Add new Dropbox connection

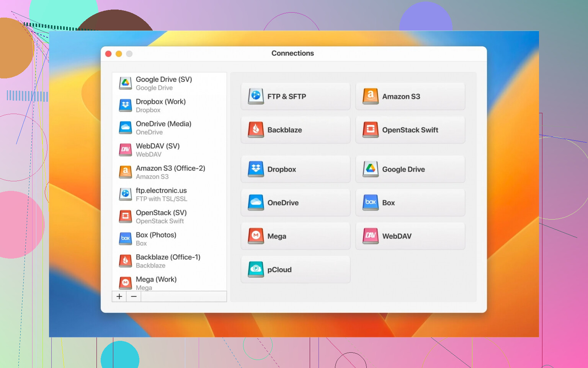(295, 169)
